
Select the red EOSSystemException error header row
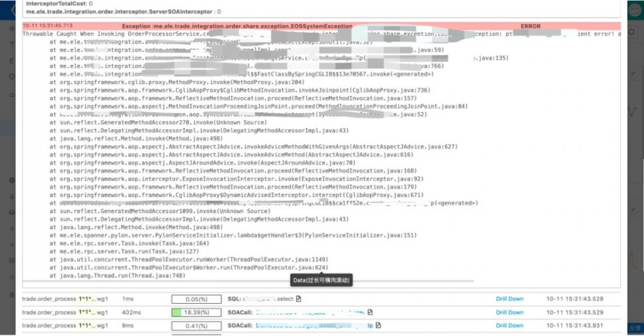click(x=321, y=26)
